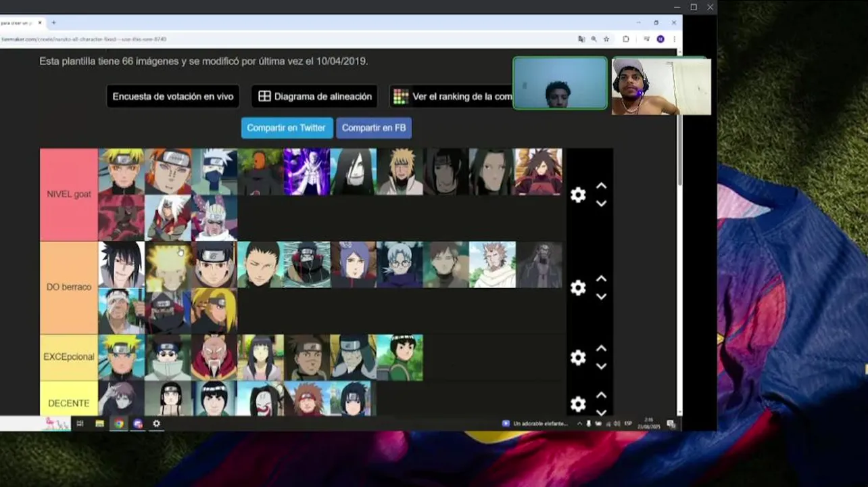Select Shikamaru image in DO berraco row
Image resolution: width=868 pixels, height=487 pixels.
pyautogui.click(x=260, y=264)
